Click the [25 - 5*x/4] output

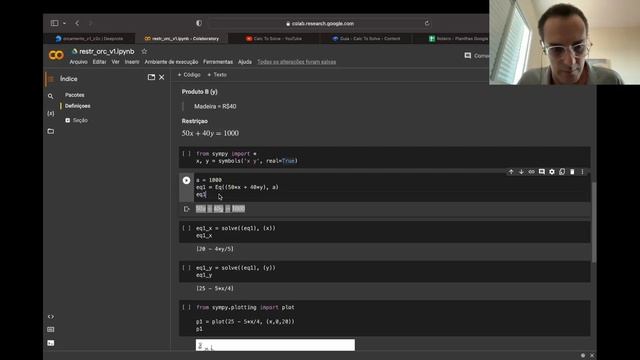click(x=215, y=289)
